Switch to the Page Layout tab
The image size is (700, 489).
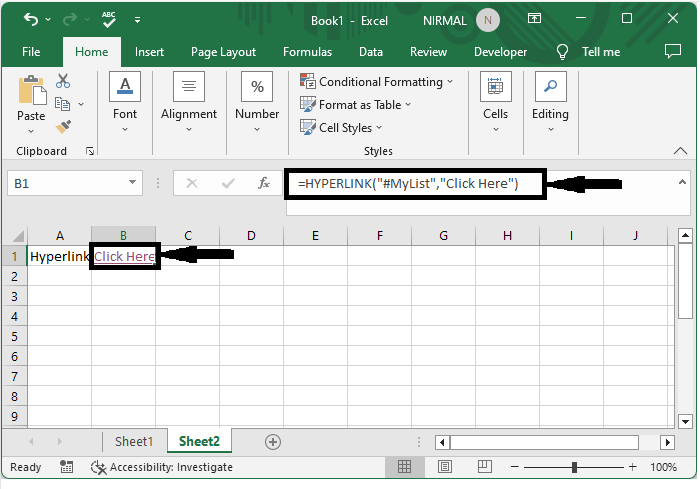(x=223, y=52)
